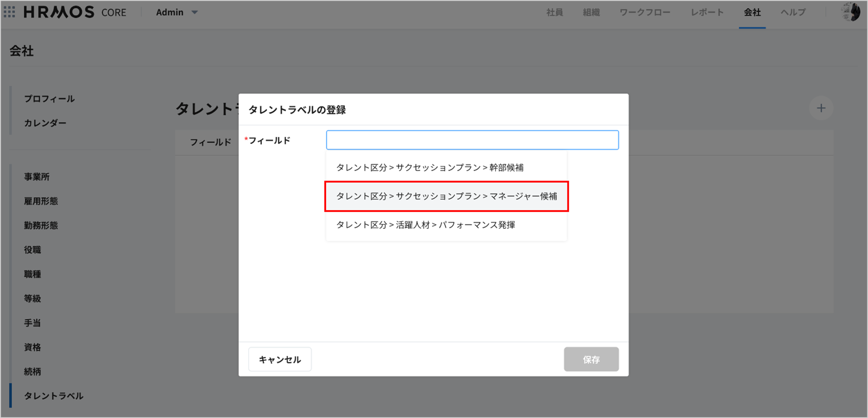
Task: Navigate to 雇用形態 in sidebar
Action: [41, 201]
